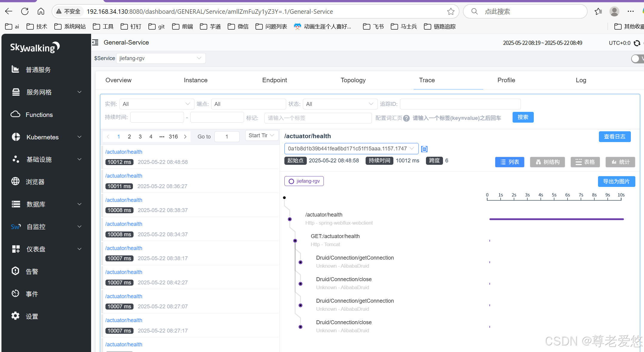Collapse the sidebar menu icon
This screenshot has height=352, width=644.
coord(95,42)
